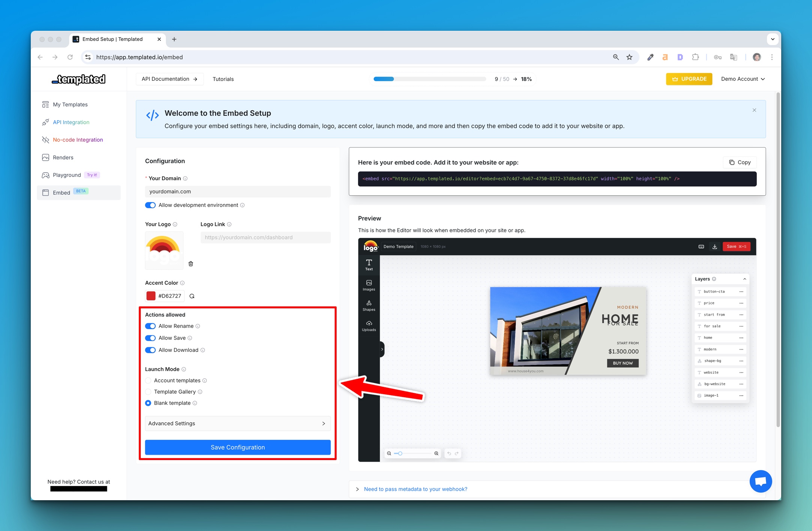This screenshot has width=812, height=531.
Task: Open the chat support bubble
Action: [761, 481]
